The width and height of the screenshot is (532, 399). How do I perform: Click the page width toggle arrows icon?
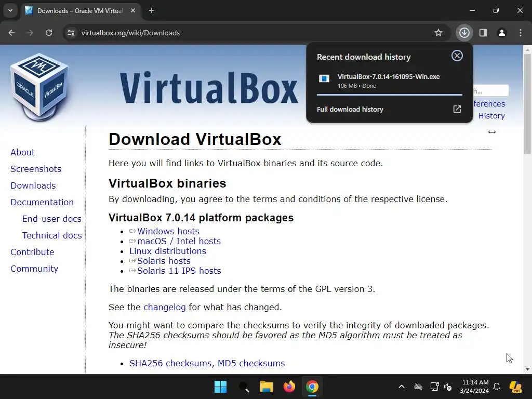point(492,132)
